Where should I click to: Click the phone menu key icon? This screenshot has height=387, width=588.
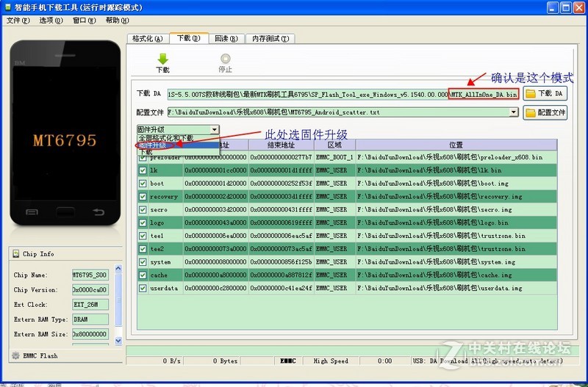pos(32,212)
